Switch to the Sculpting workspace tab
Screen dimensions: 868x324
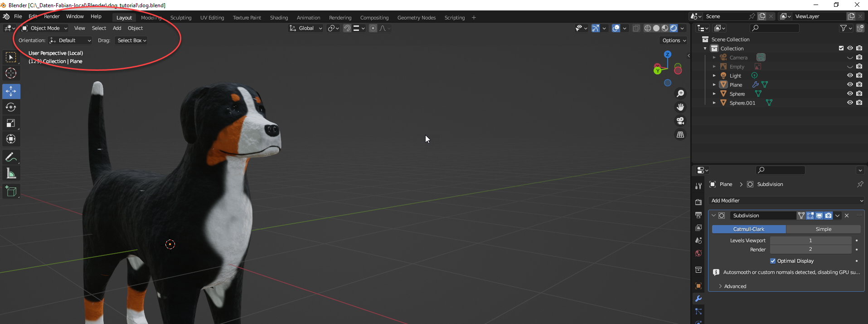click(x=181, y=18)
